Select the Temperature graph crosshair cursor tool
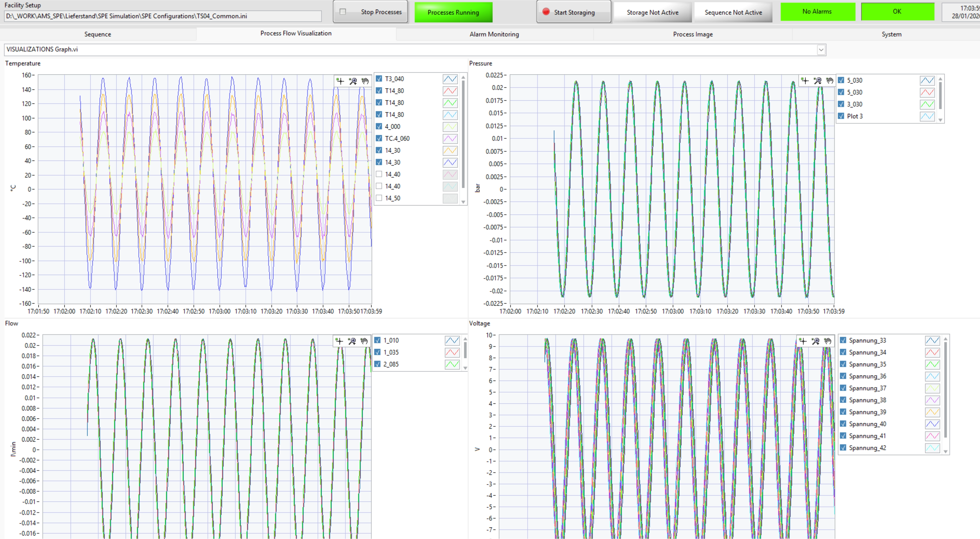The height and width of the screenshot is (539, 980). tap(340, 81)
